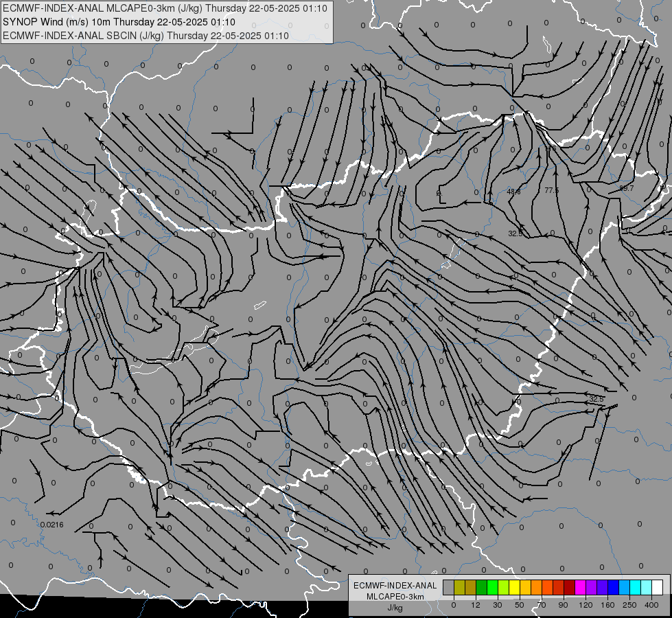Image resolution: width=672 pixels, height=618 pixels.
Task: Click the gray swatch in the legend
Action: [449, 587]
